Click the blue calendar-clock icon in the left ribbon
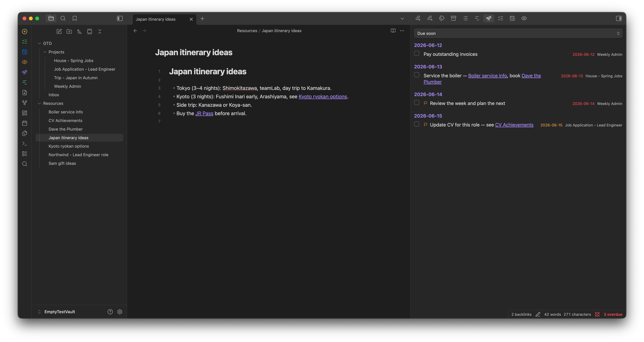This screenshot has height=342, width=644. (x=24, y=52)
